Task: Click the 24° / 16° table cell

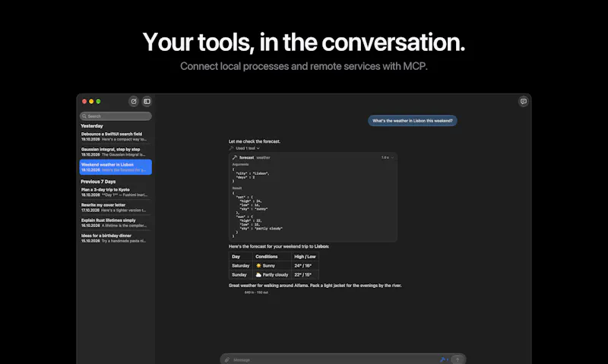Action: [x=305, y=265]
